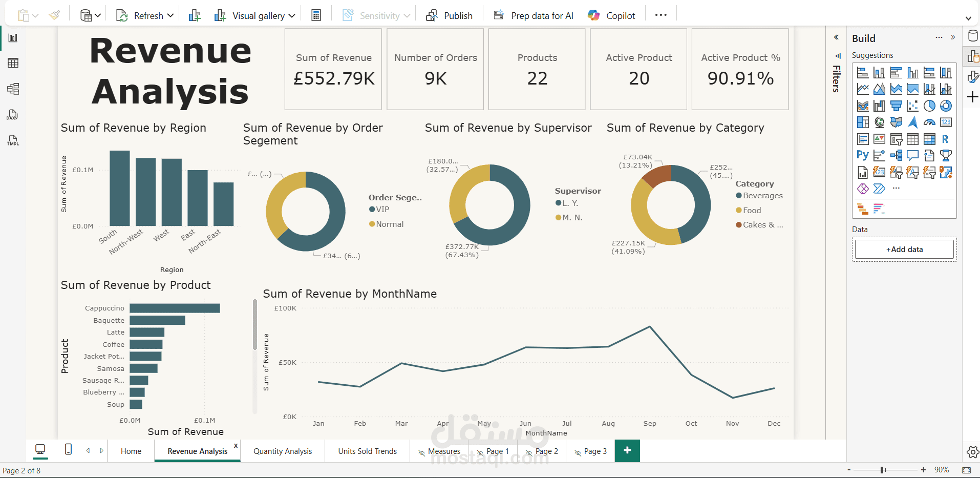The height and width of the screenshot is (478, 980).
Task: Open the Units Sold Trends page
Action: 367,451
